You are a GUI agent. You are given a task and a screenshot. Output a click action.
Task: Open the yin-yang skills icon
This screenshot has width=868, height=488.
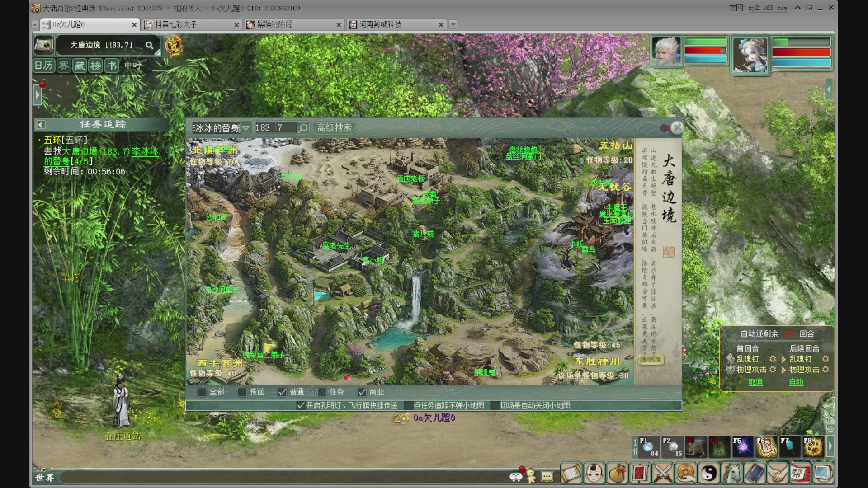[709, 473]
